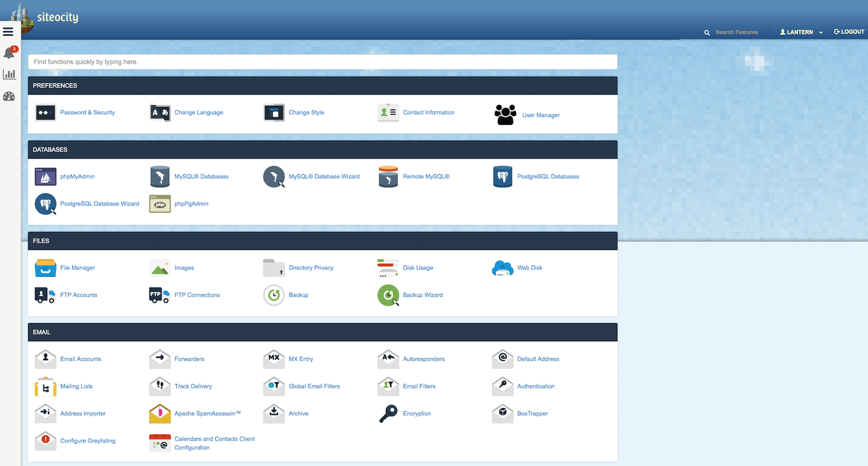
Task: Open Calendars and Contacts Client Configuration link
Action: pos(215,443)
